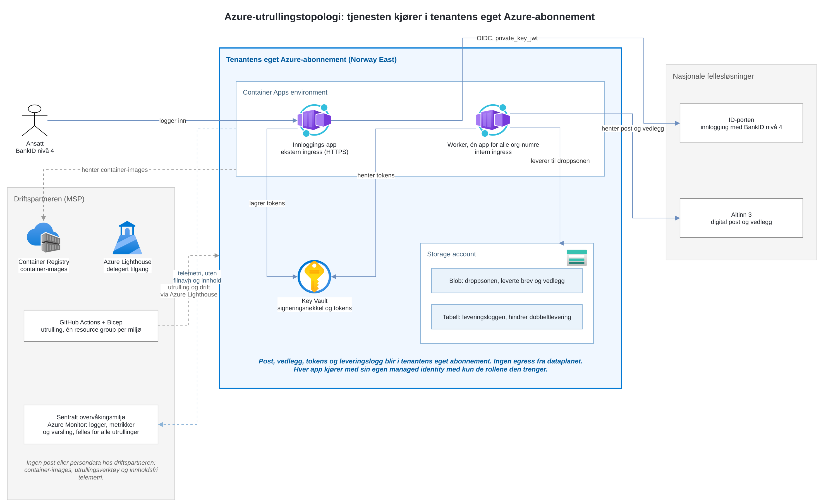Click the Storage account icon
This screenshot has width=821, height=504.
pos(576,257)
